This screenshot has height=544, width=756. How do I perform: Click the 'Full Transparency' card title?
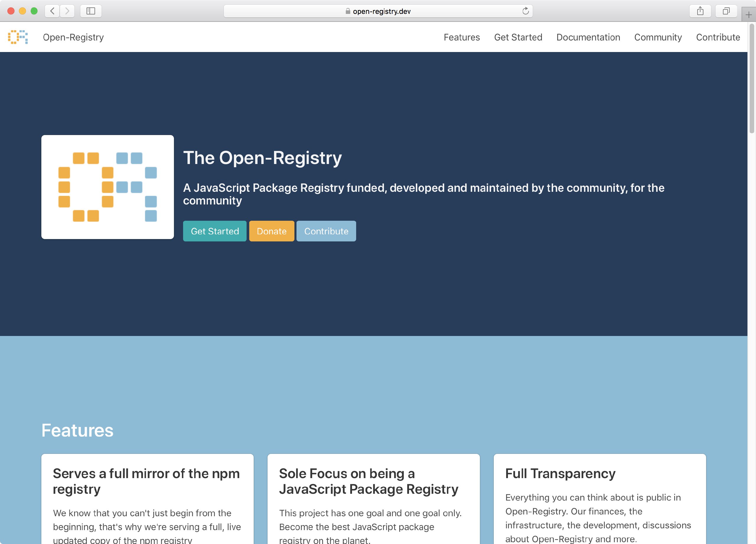click(x=560, y=474)
